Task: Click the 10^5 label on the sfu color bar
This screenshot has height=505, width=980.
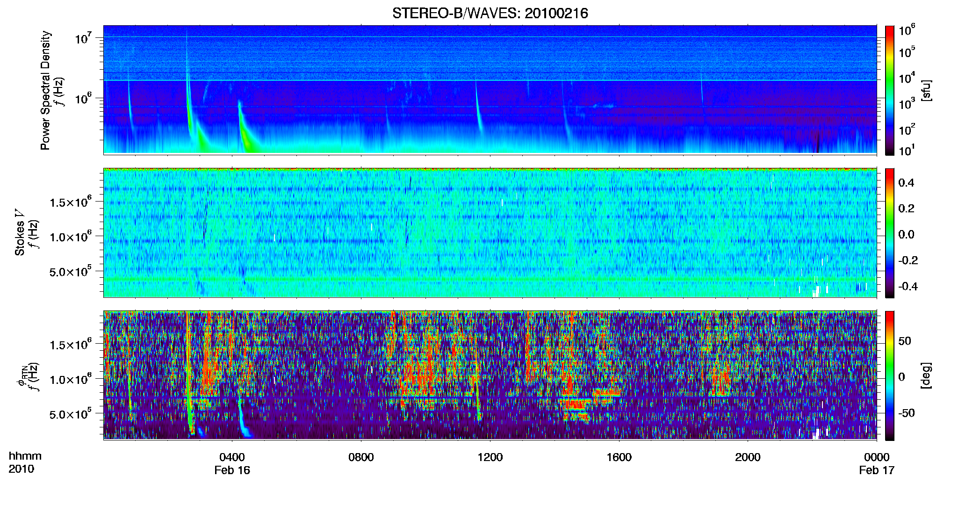Action: [907, 52]
